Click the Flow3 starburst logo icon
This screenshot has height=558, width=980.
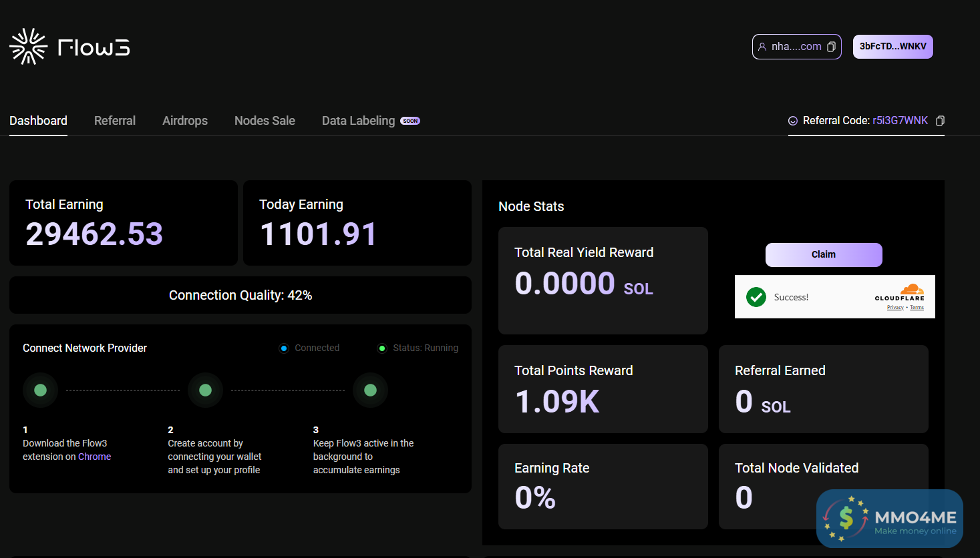point(28,47)
